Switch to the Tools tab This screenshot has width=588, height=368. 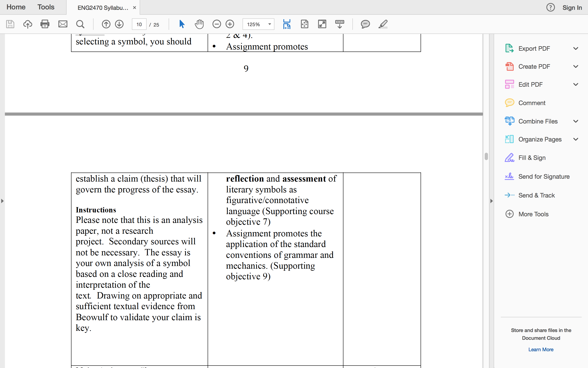pyautogui.click(x=46, y=7)
